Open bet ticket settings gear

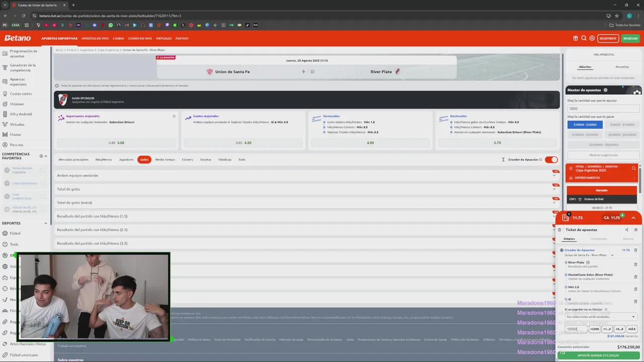pos(635,230)
